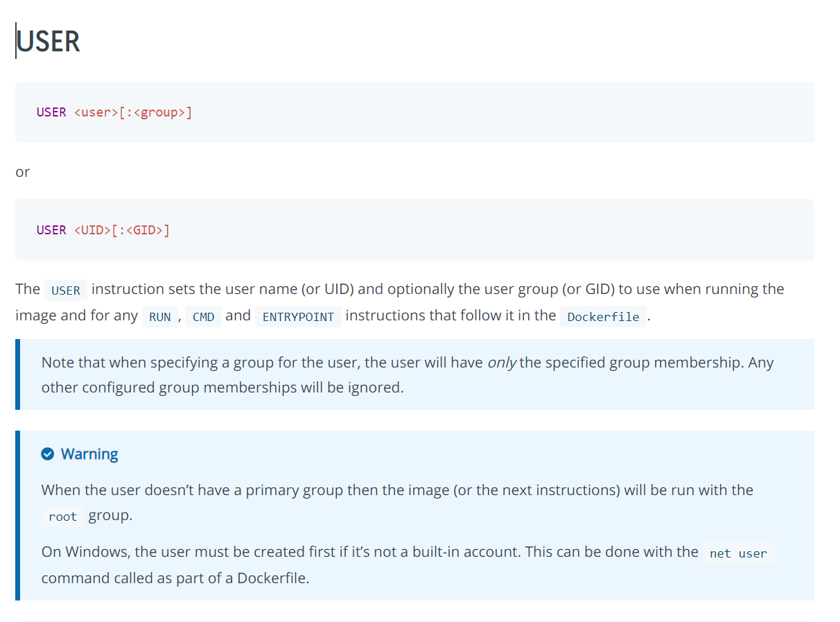840x622 pixels.
Task: Click the USER page heading
Action: coord(48,42)
